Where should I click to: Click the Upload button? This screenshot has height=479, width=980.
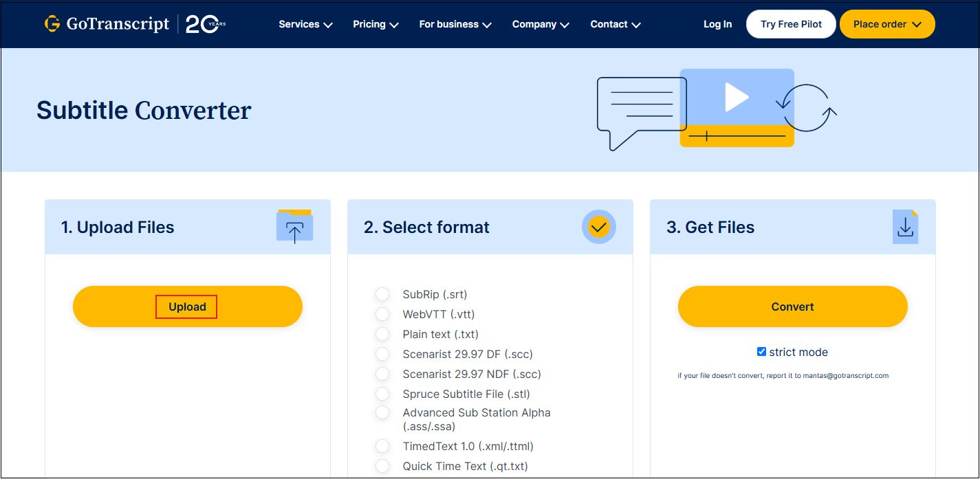(x=186, y=306)
